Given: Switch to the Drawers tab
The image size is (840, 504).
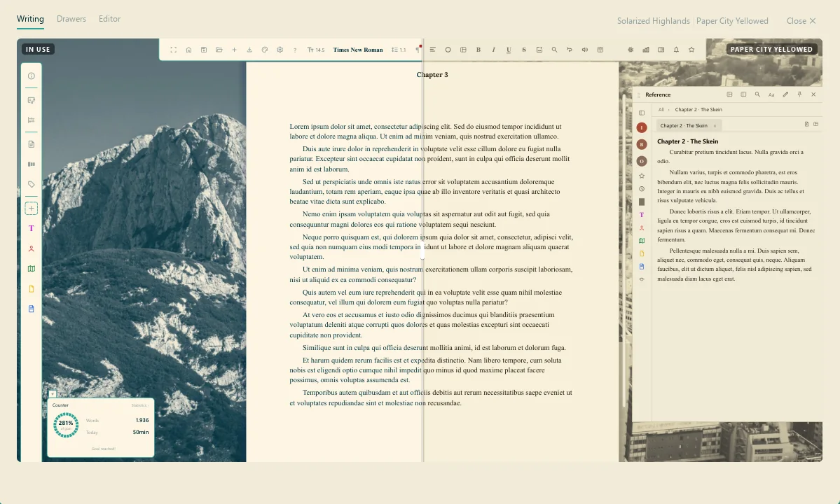Looking at the screenshot, I should [x=71, y=19].
